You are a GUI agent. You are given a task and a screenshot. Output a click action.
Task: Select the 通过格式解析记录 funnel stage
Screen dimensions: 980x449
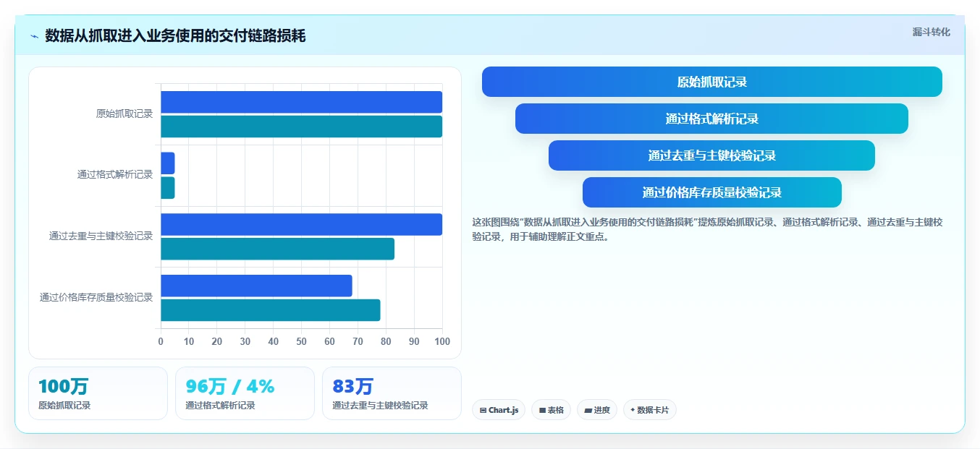[712, 119]
